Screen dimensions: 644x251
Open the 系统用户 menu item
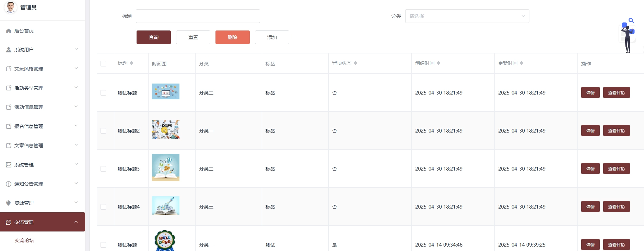[x=43, y=50]
